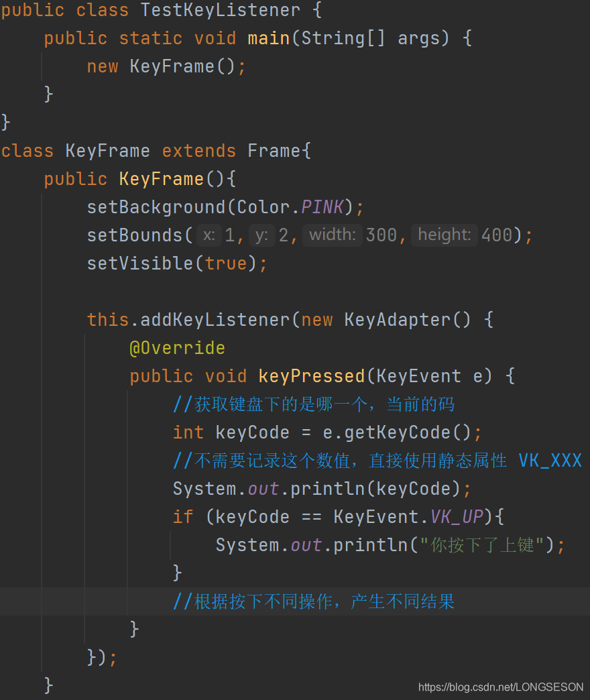Click println(keyCode) statement
The image size is (590, 700).
(322, 488)
